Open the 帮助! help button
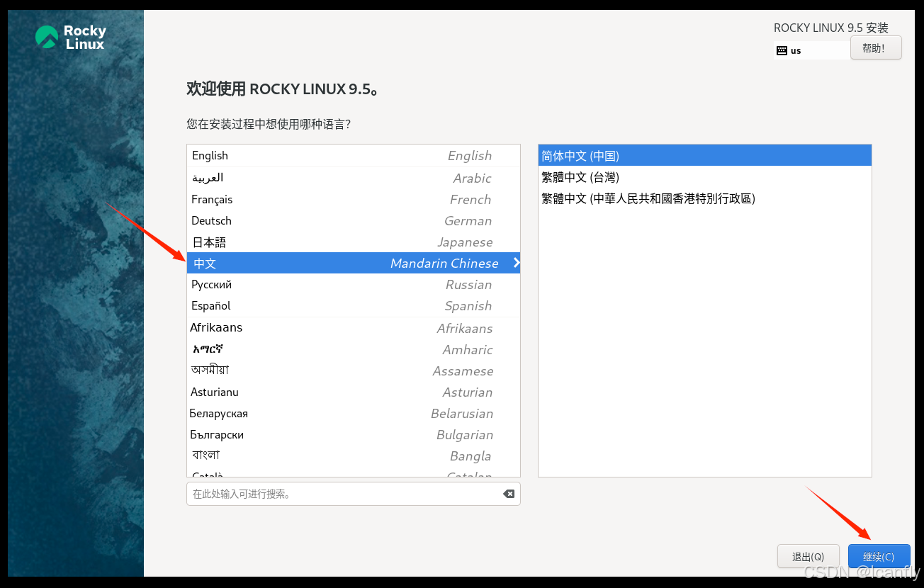 point(876,47)
